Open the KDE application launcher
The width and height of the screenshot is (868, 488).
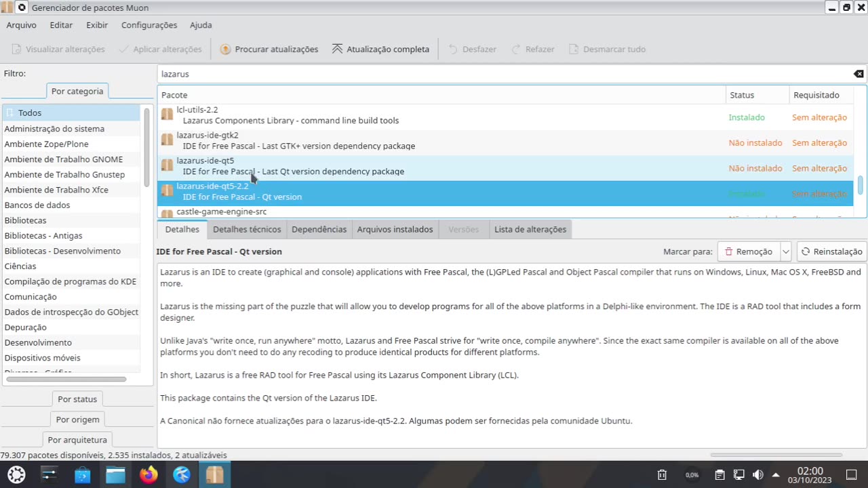16,474
